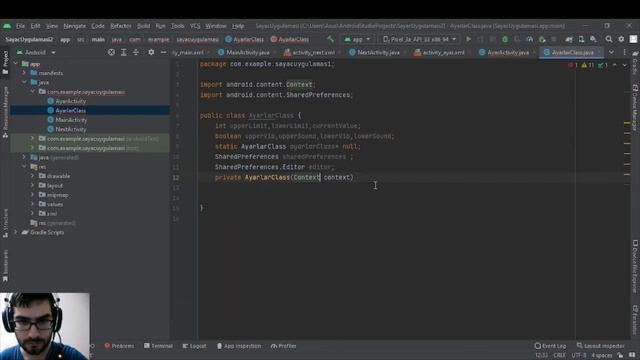Viewport: 640px width, 360px height.
Task: Expand the drawable folder
Action: [x=32, y=176]
